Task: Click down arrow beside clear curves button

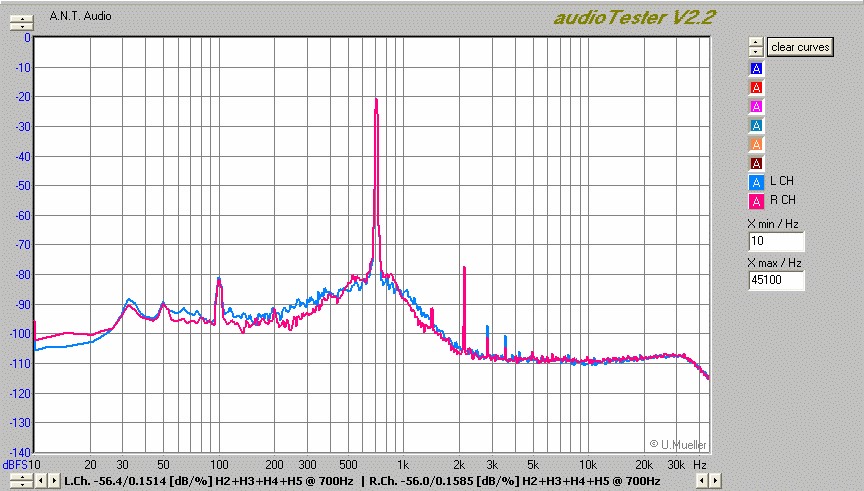Action: [x=756, y=52]
